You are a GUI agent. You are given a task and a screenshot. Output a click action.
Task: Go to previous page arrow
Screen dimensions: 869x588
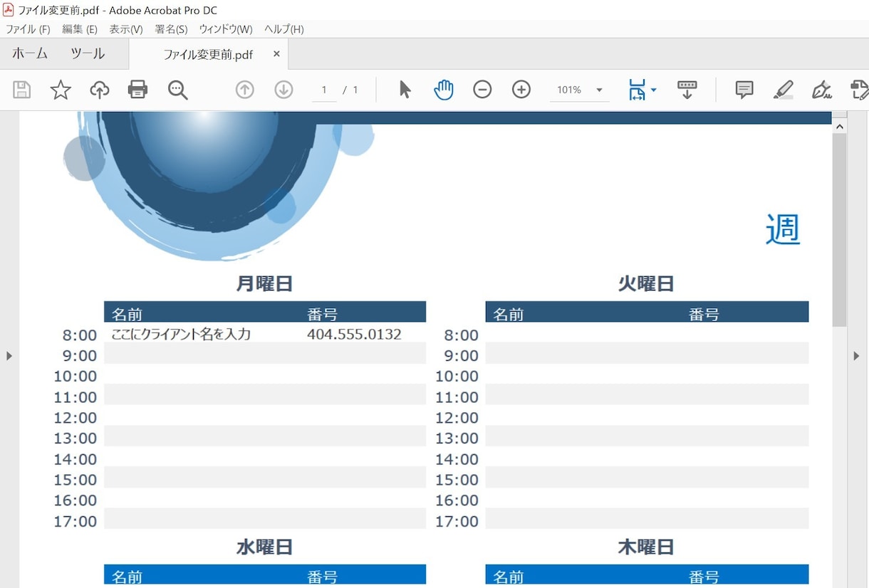click(245, 90)
